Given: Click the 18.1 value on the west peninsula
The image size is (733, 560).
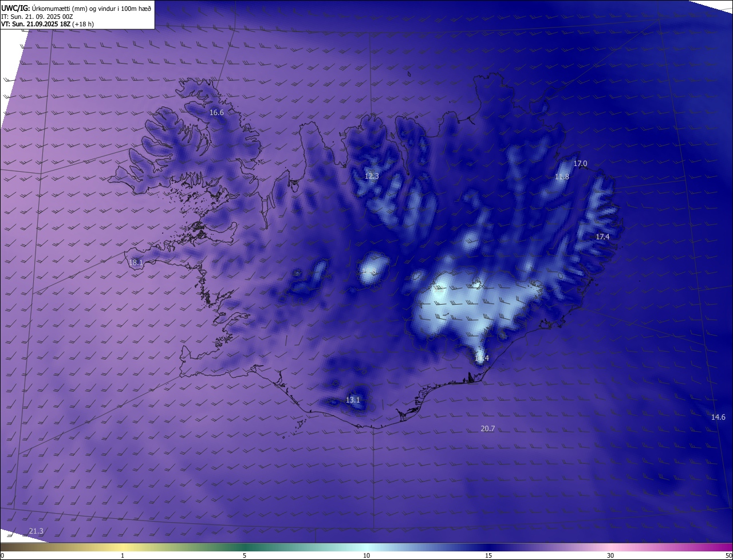Looking at the screenshot, I should coord(136,263).
